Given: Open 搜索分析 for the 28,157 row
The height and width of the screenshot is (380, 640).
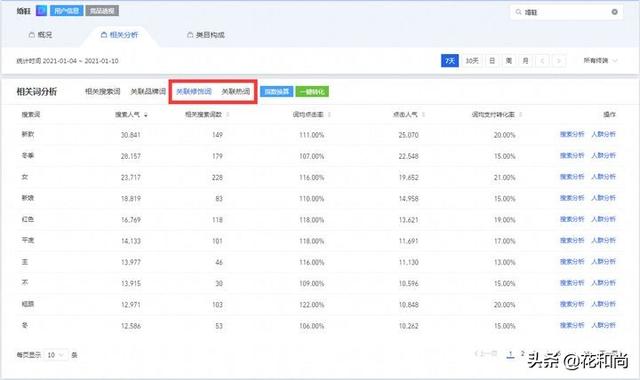Looking at the screenshot, I should coord(572,156).
